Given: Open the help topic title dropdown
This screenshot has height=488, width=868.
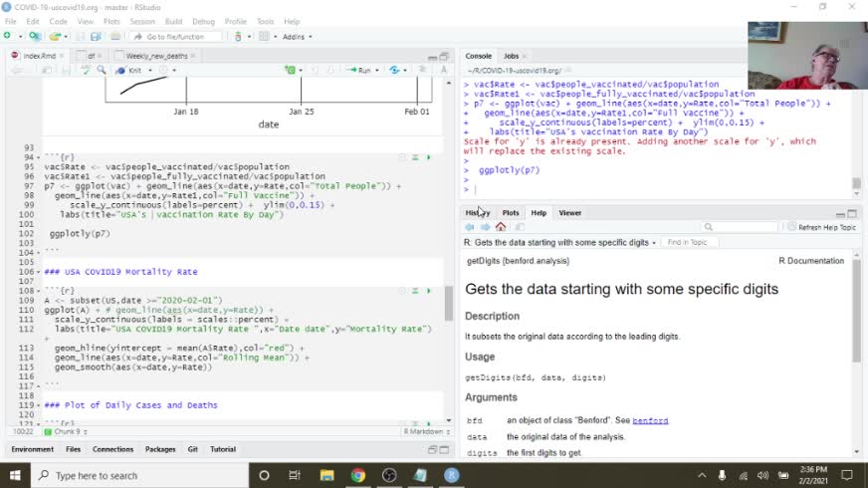Looking at the screenshot, I should pos(654,243).
